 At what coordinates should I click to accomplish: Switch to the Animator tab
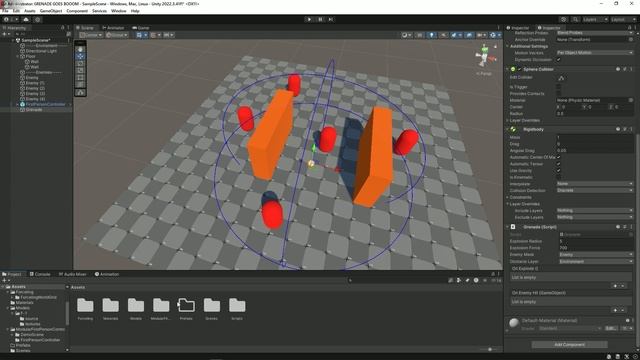pos(113,28)
